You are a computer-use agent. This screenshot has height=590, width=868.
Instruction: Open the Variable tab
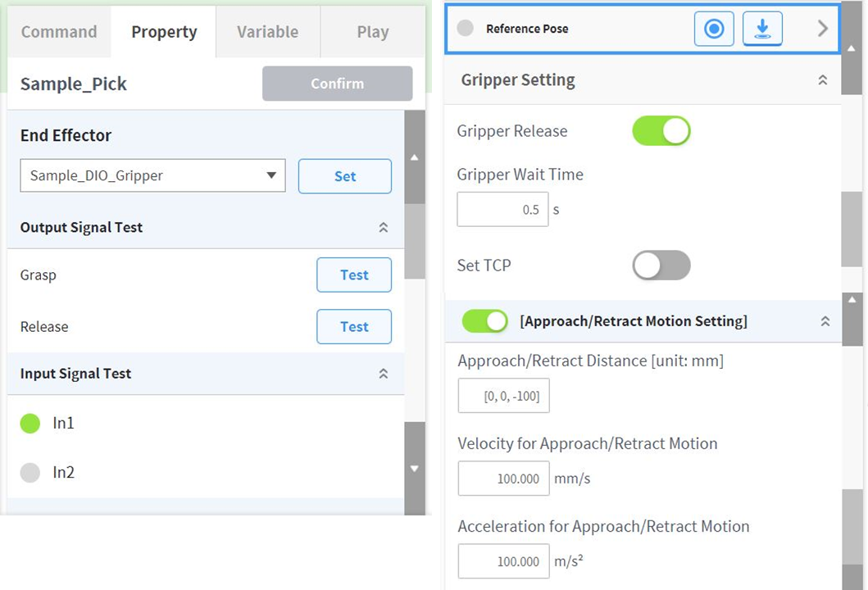click(267, 32)
